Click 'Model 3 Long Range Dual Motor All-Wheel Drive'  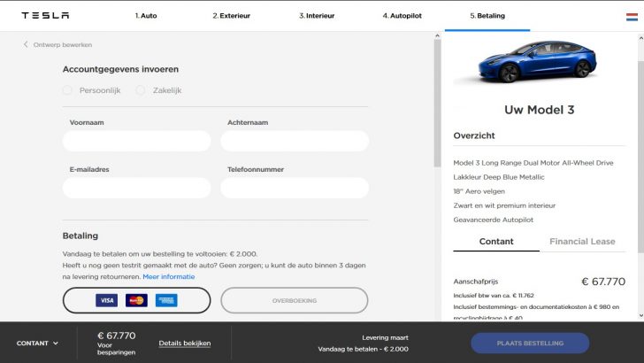(533, 163)
